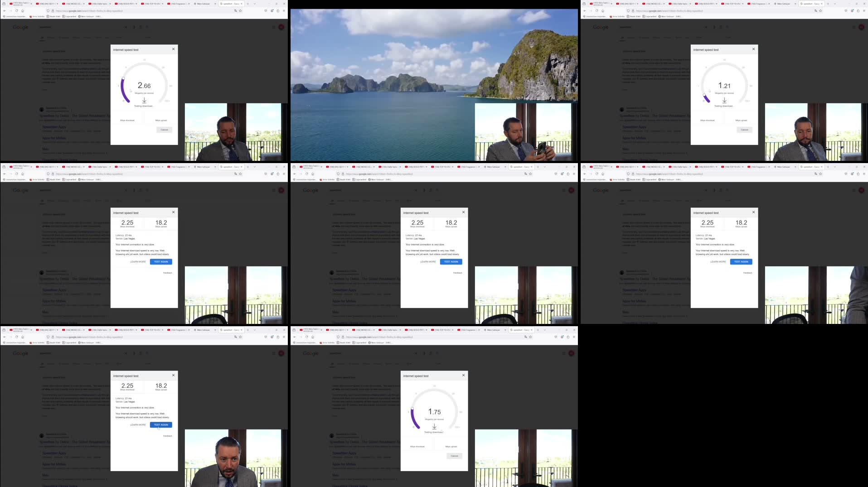The height and width of the screenshot is (487, 868).
Task: Expand the list-all-tabs chevron in the 2.66 frame
Action: 254,4
